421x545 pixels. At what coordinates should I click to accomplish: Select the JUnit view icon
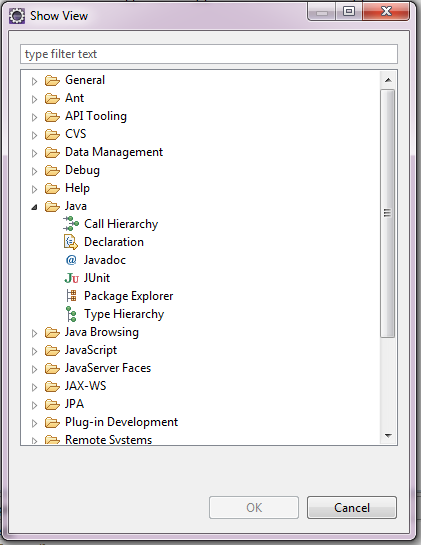pyautogui.click(x=71, y=278)
